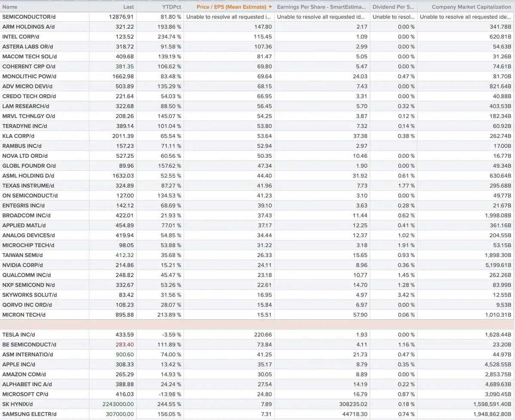Select the ADV MICRO DEVI/d row name

coord(28,86)
